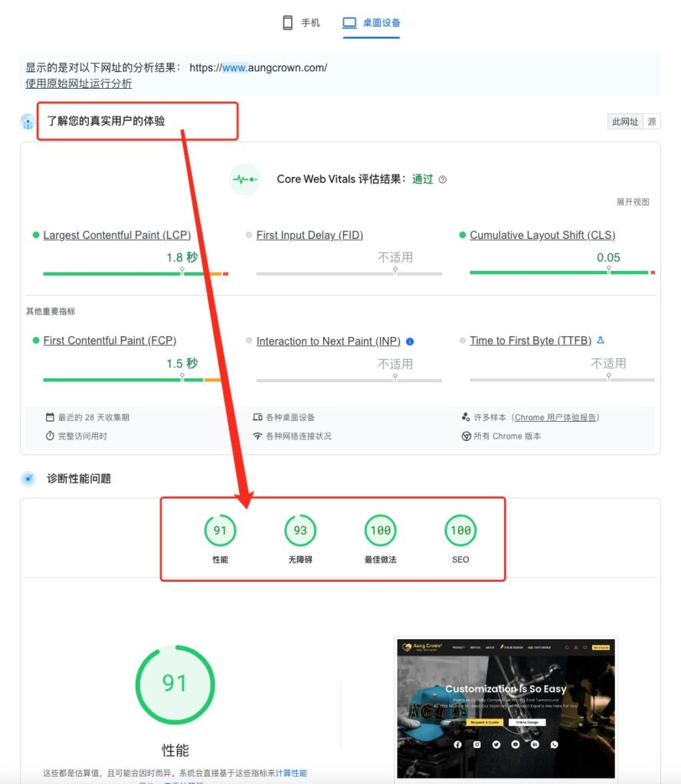Viewport: 681px width, 784px height.
Task: Open the Cumulative Layout Shift (CLS) link
Action: [542, 235]
